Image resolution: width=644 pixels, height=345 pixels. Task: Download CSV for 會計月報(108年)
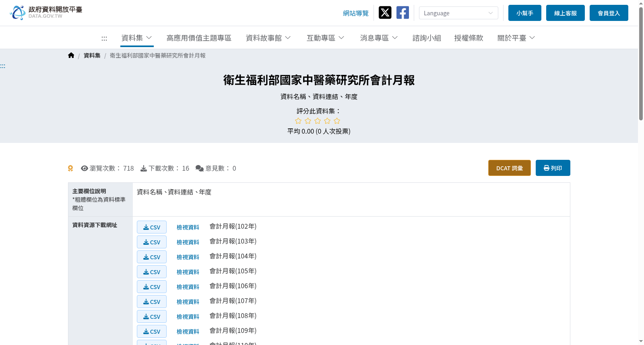click(x=152, y=316)
